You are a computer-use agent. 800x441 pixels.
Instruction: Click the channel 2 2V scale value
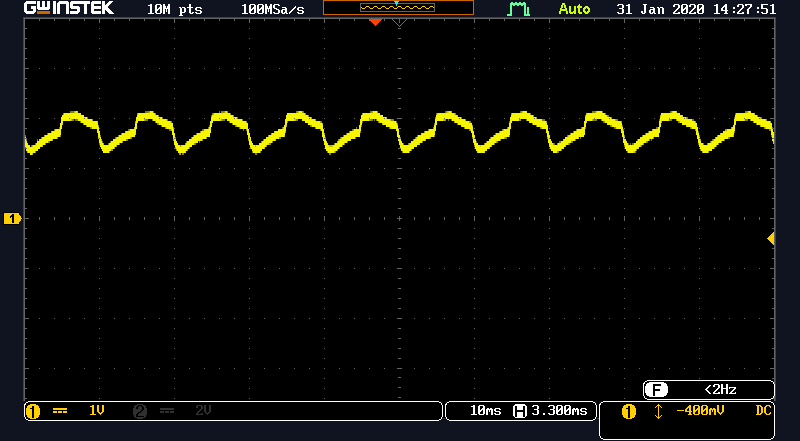point(203,411)
